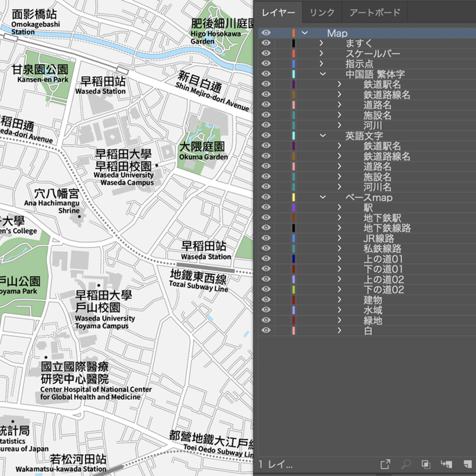Click the Omokagebashi Station label

coord(36,28)
